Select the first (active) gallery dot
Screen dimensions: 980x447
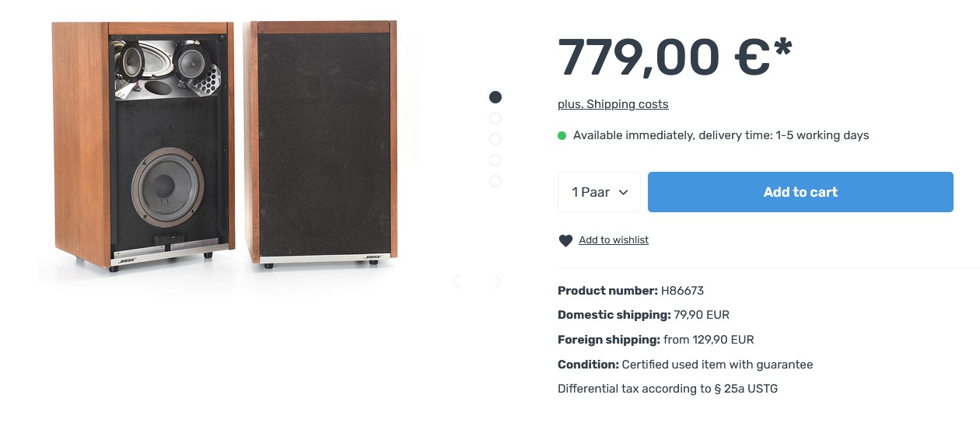pyautogui.click(x=495, y=97)
